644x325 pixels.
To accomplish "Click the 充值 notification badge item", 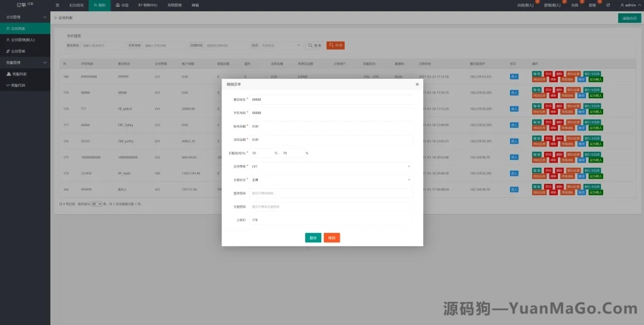I will (576, 5).
